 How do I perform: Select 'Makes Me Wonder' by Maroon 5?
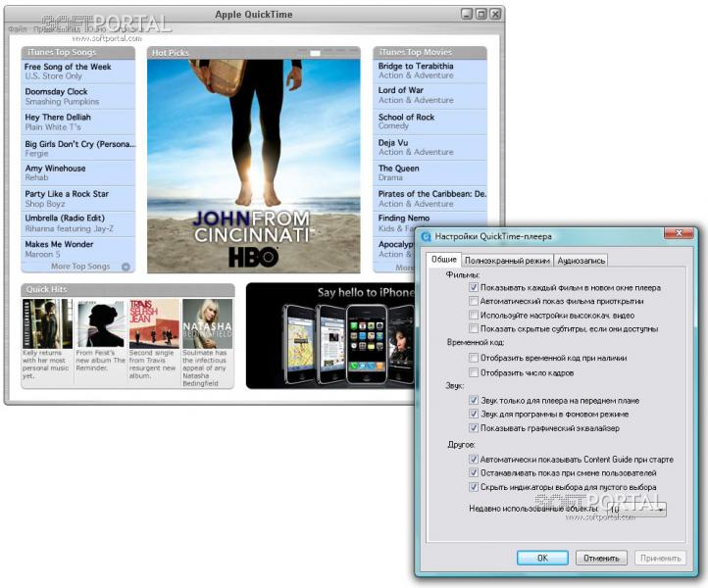coord(78,249)
